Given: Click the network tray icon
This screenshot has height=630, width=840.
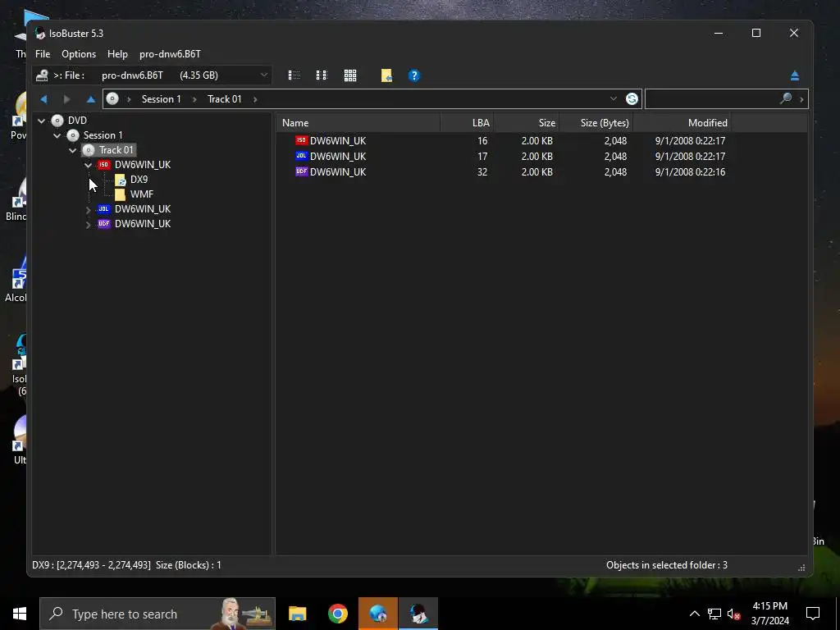Looking at the screenshot, I should pyautogui.click(x=714, y=614).
